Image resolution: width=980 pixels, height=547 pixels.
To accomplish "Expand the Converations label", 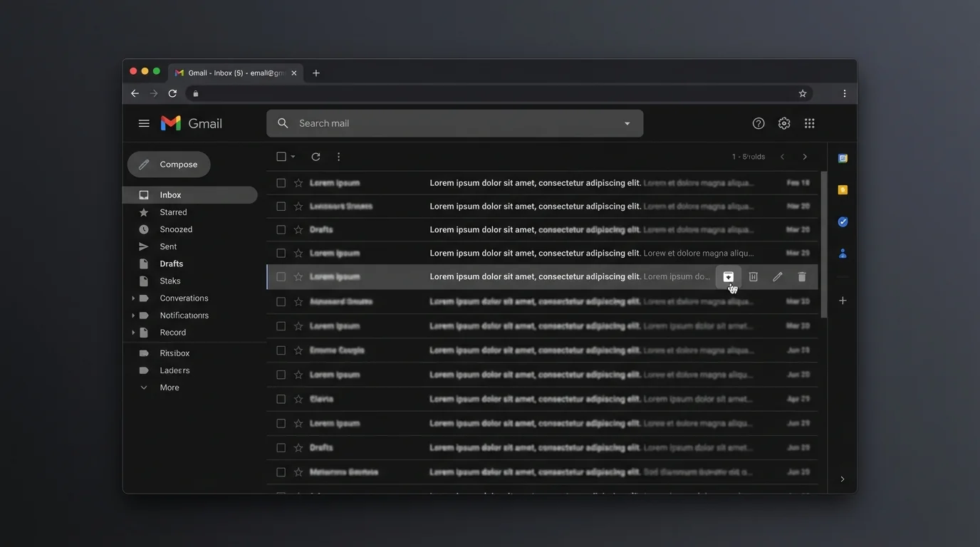I will pyautogui.click(x=133, y=298).
